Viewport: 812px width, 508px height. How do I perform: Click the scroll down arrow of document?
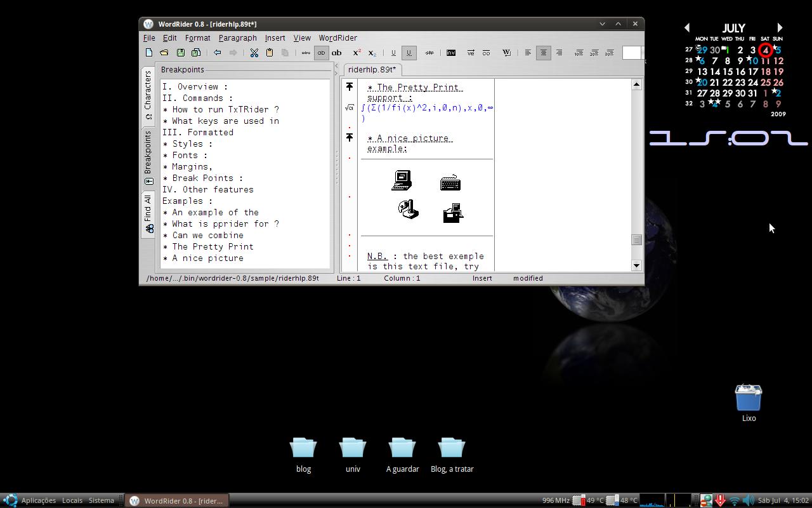click(x=636, y=265)
